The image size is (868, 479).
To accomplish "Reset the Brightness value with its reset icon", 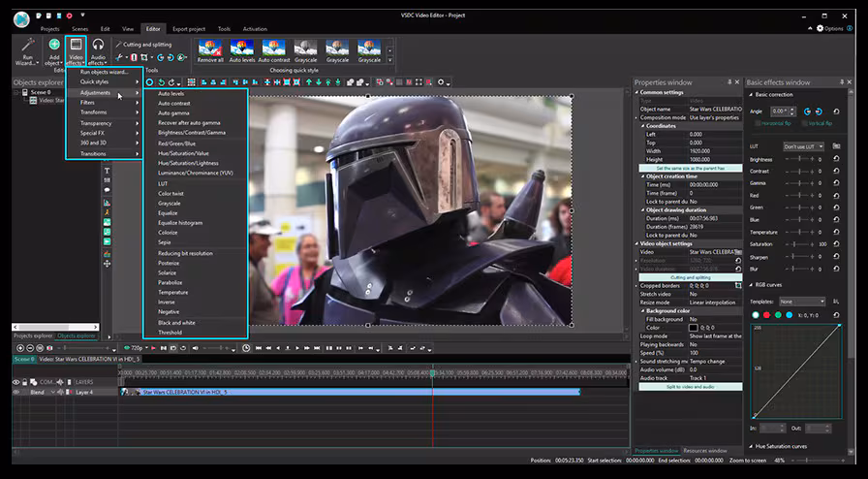I will [x=836, y=159].
